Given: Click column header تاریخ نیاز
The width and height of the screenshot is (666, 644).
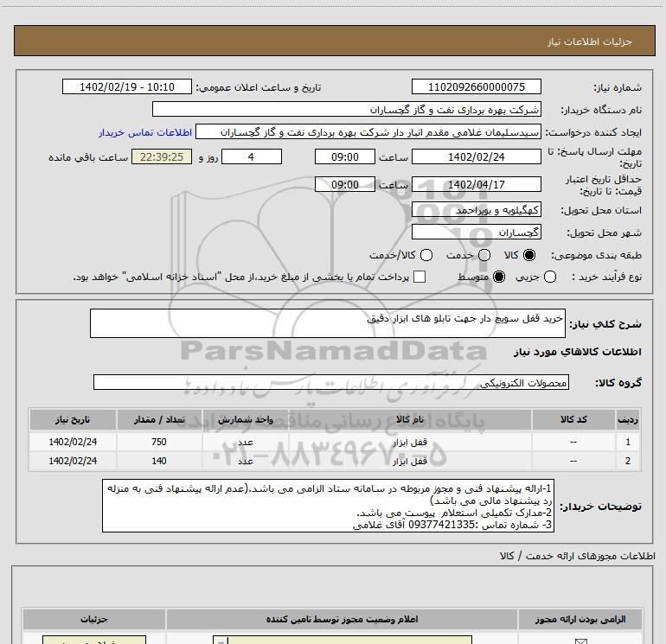Looking at the screenshot, I should click(73, 420).
